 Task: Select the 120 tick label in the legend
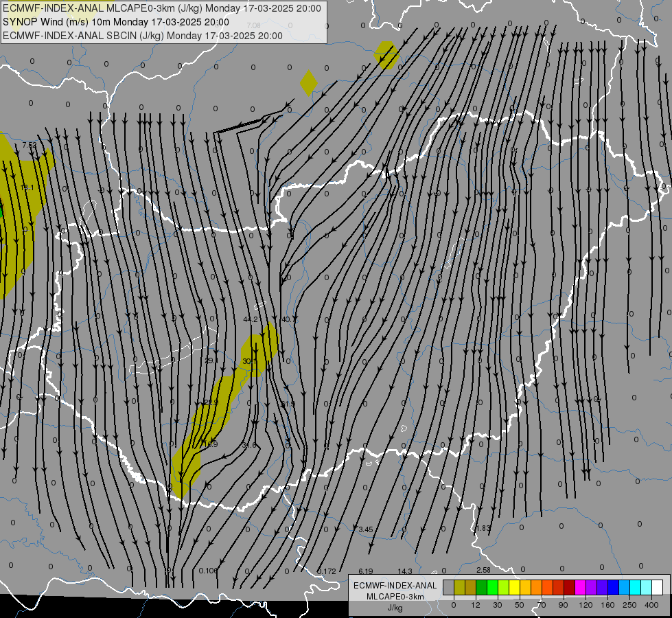click(586, 605)
